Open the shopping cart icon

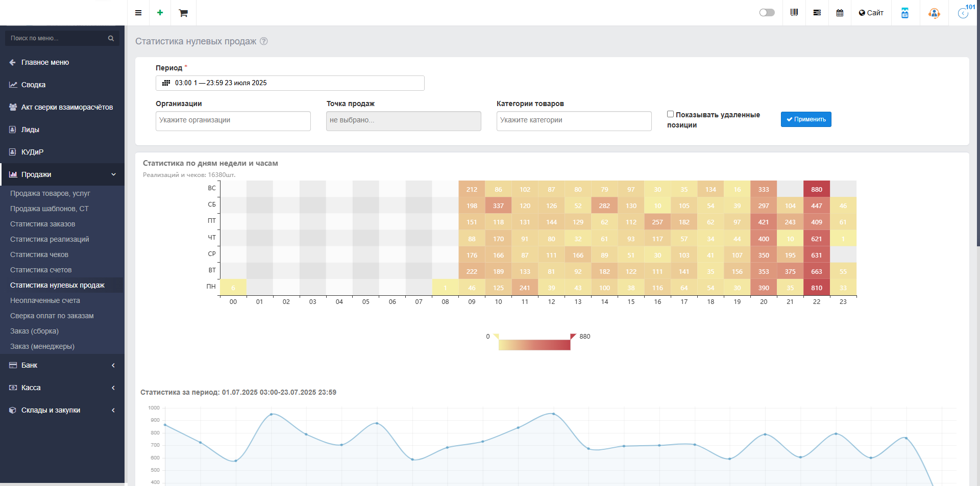[x=183, y=13]
